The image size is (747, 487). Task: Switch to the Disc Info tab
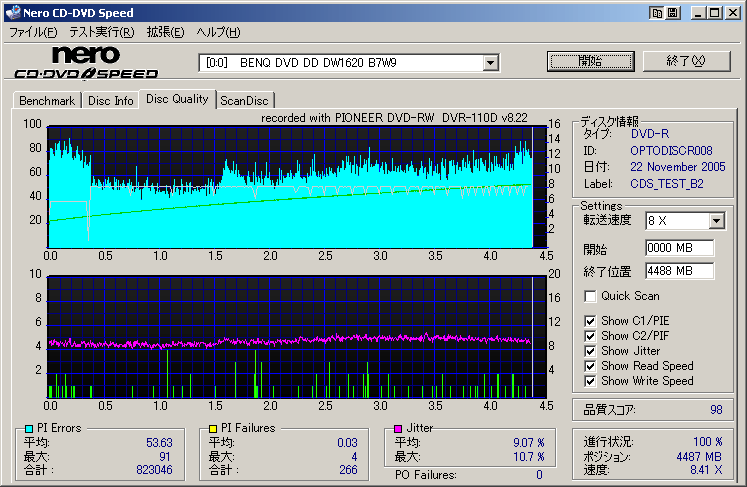click(x=111, y=101)
